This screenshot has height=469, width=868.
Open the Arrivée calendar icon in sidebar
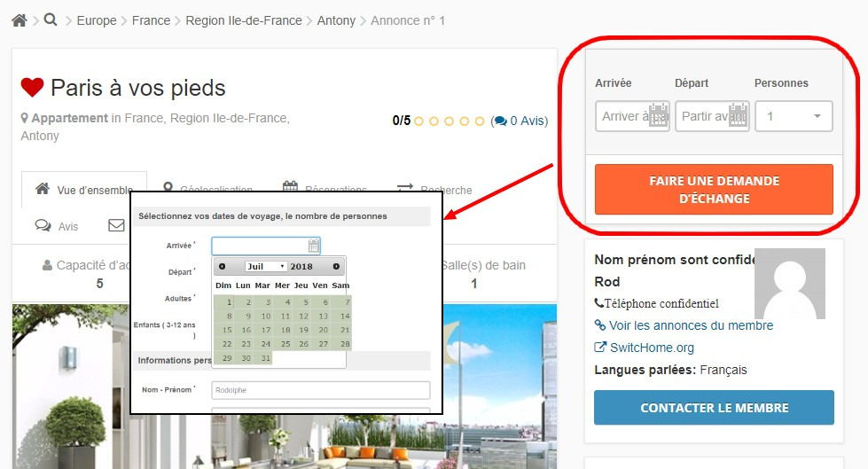[x=658, y=115]
